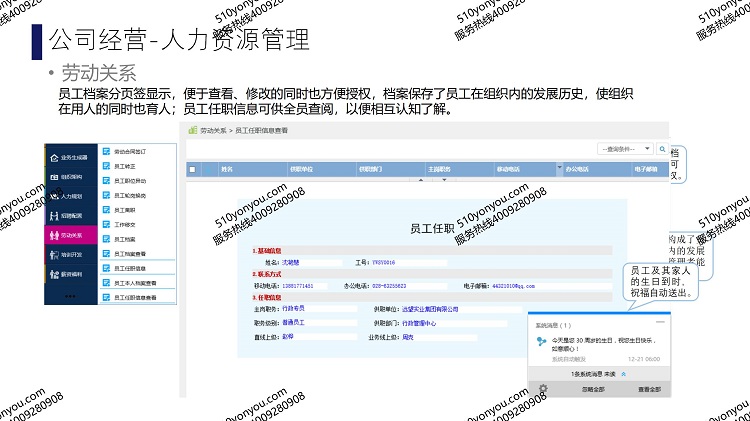This screenshot has height=421, width=750.
Task: Tick the select-all checkbox in table header
Action: click(x=193, y=169)
